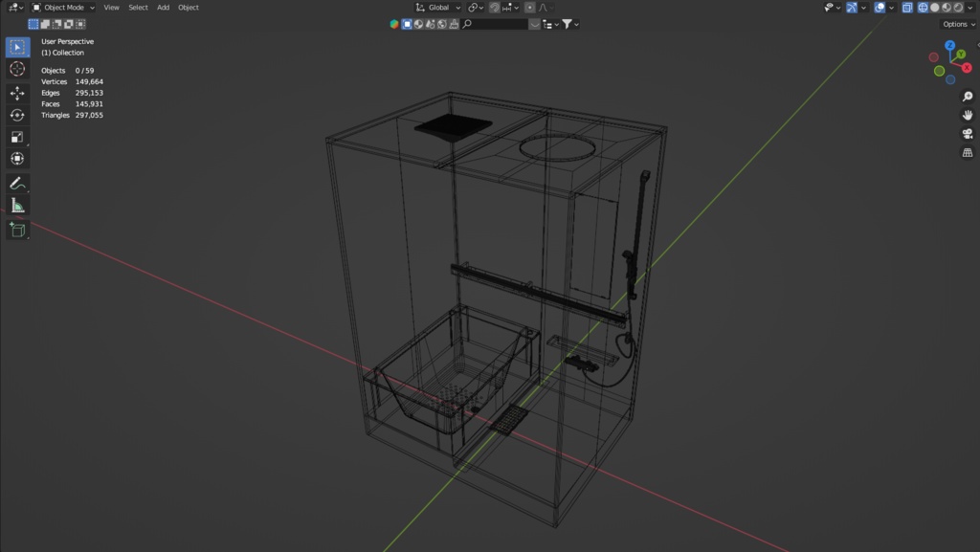Toggle proportional editing button

pos(529,8)
